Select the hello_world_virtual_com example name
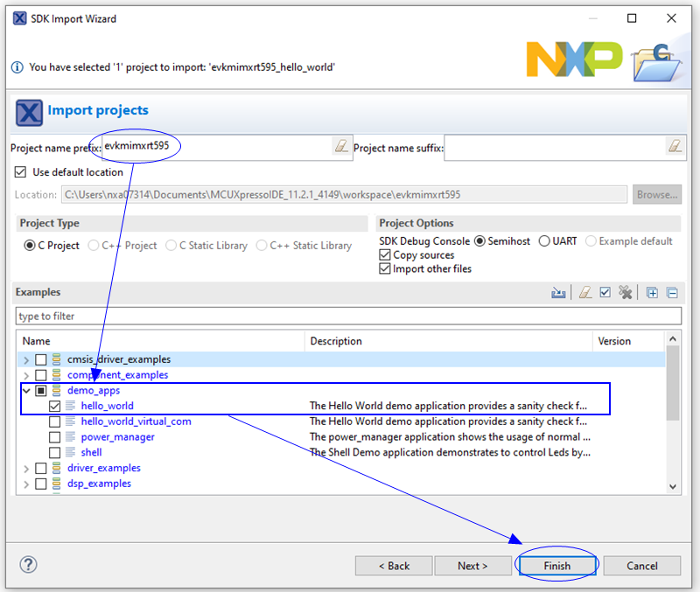The height and width of the screenshot is (592, 700). pyautogui.click(x=136, y=421)
